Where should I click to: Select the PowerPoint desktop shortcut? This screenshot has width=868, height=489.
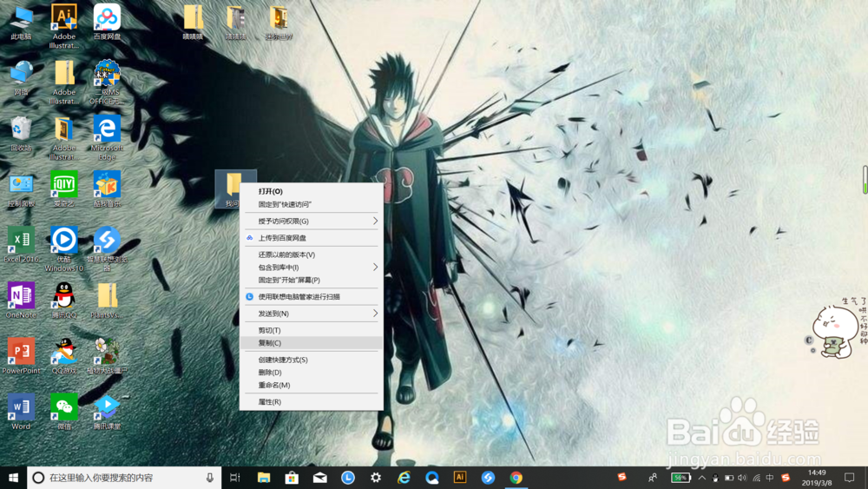[x=21, y=356]
